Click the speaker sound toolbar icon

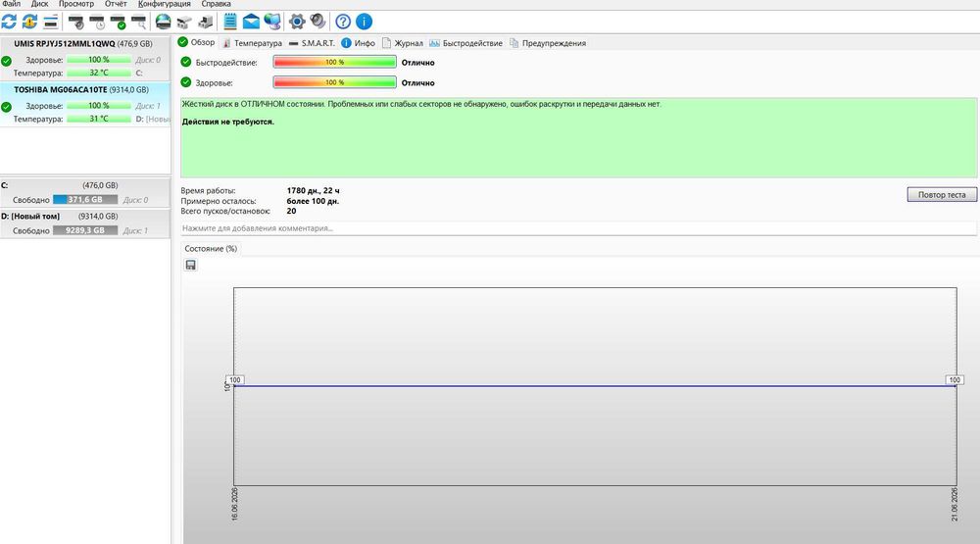point(318,22)
